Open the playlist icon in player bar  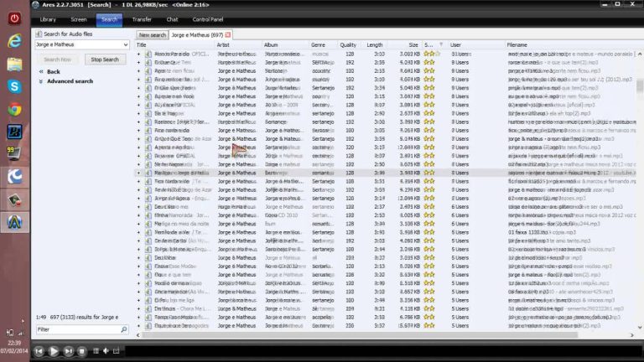[96, 351]
